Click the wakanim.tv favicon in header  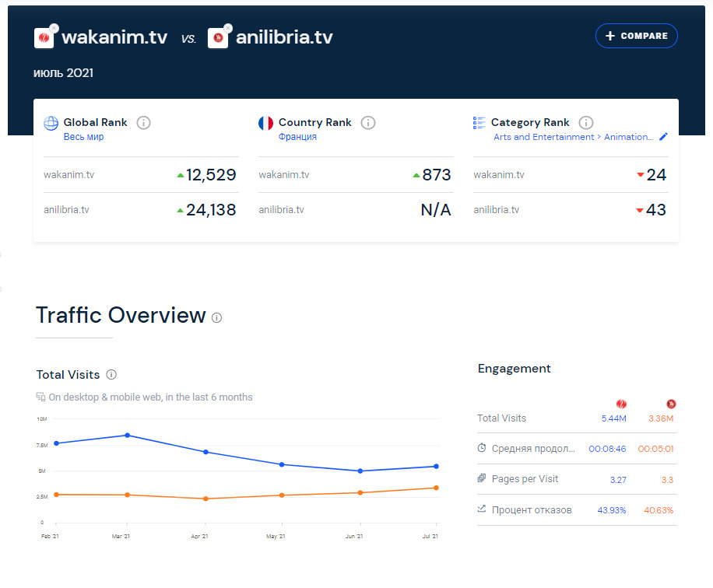pyautogui.click(x=44, y=38)
